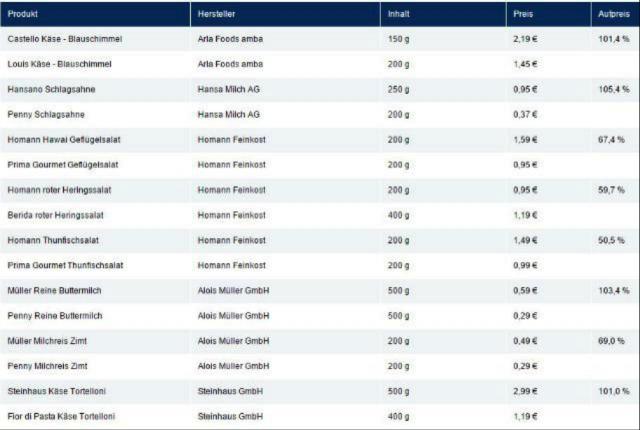Click the 103,4 % surcharge value
This screenshot has height=430, width=640.
point(614,291)
